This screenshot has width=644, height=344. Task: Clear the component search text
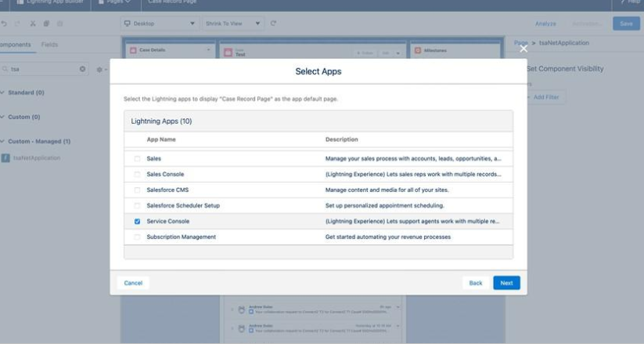[x=84, y=70]
